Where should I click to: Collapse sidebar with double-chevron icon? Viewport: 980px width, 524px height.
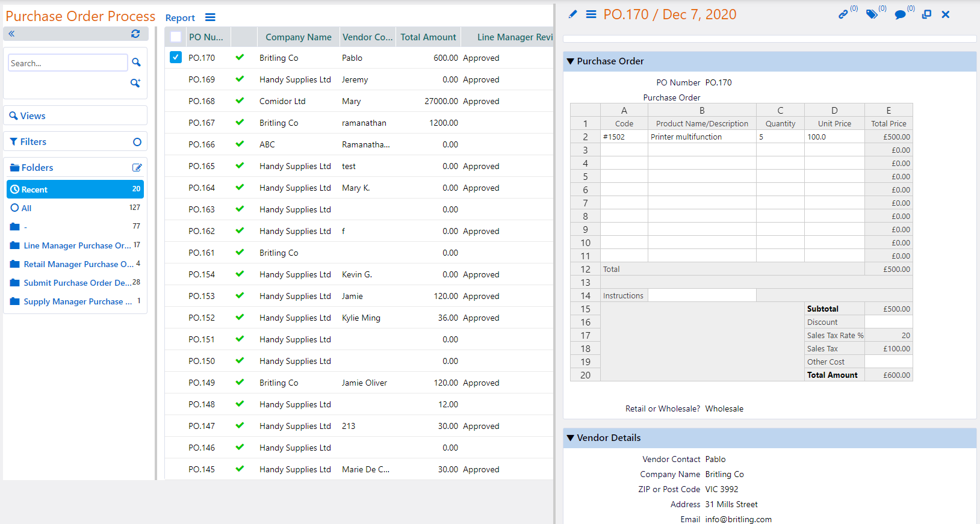tap(11, 34)
